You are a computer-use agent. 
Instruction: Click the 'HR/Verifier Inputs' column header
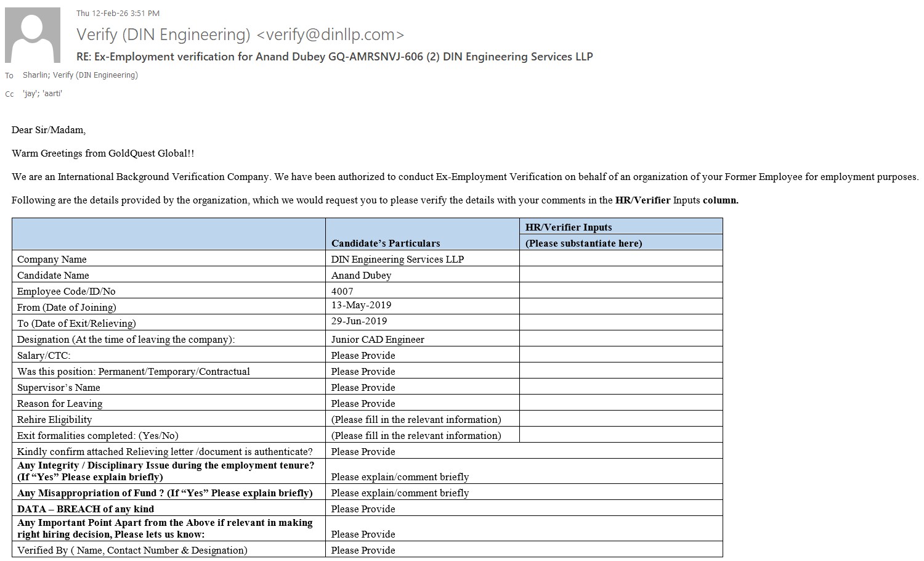[569, 227]
